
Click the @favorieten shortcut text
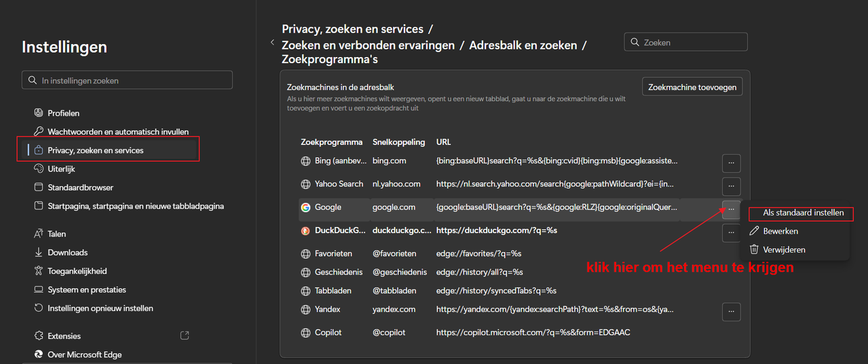394,254
